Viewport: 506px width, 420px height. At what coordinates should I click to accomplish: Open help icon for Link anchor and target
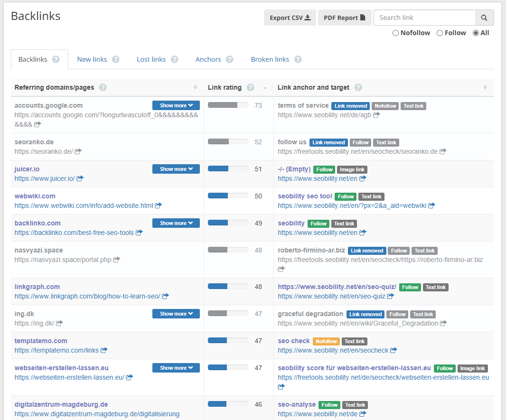[x=358, y=87]
